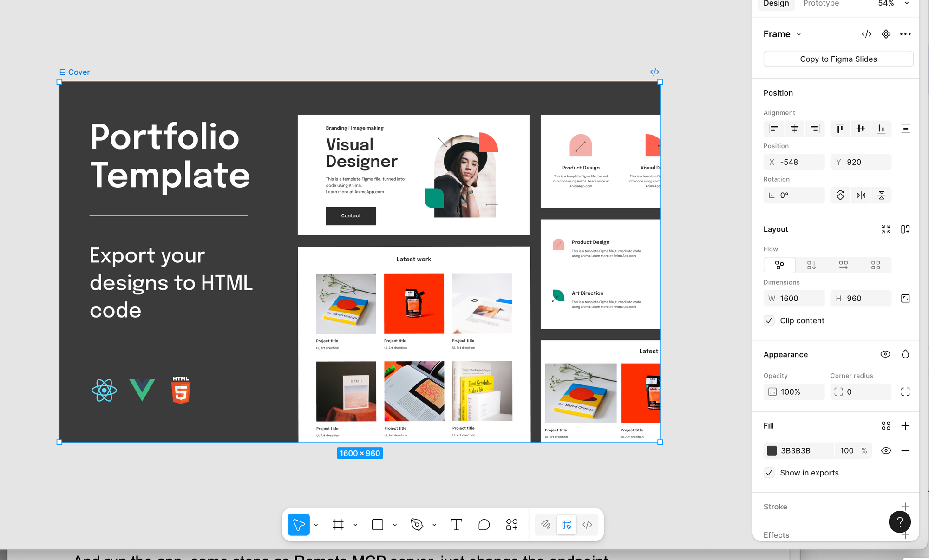Select the Comment tool
929x560 pixels.
[484, 525]
